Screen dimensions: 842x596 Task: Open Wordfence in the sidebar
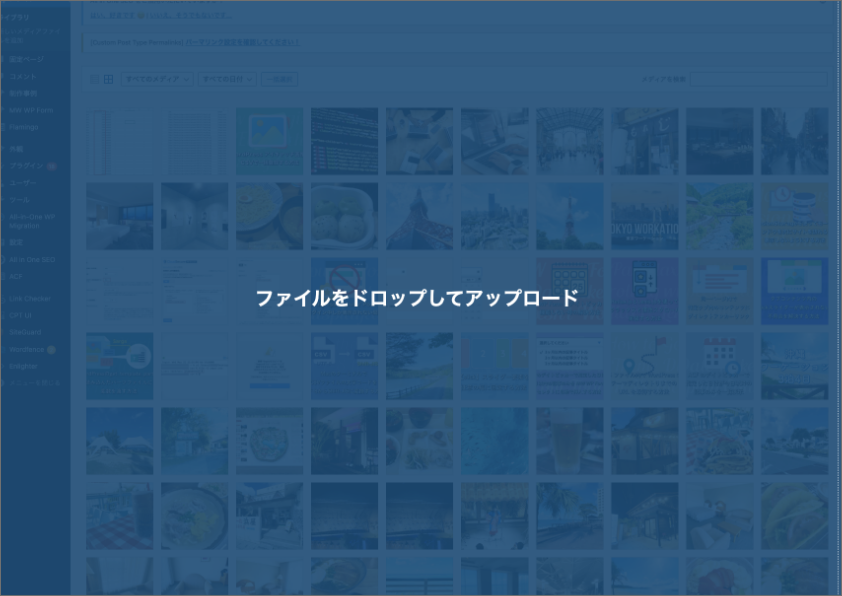(27, 350)
